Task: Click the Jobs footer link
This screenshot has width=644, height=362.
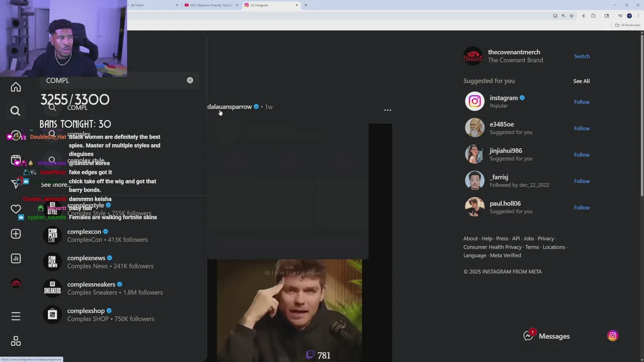Action: [528, 239]
